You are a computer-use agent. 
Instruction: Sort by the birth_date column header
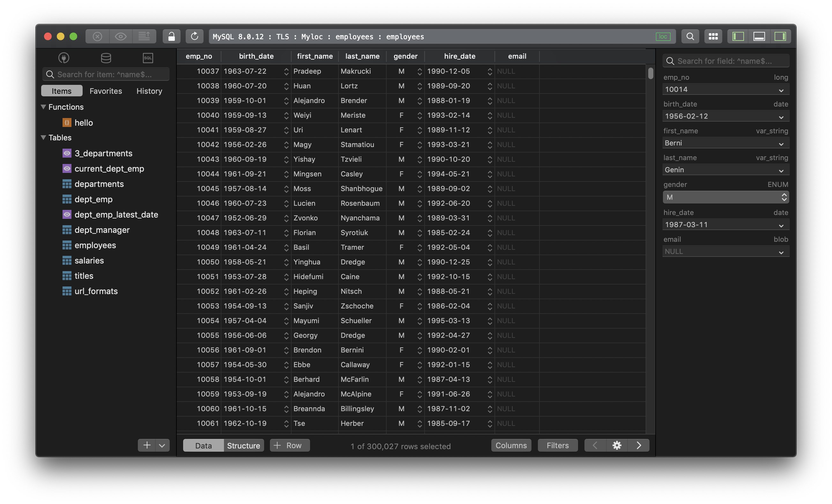[256, 56]
